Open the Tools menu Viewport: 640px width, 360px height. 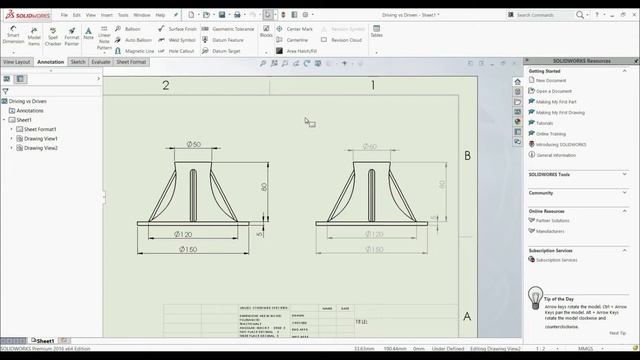(123, 15)
